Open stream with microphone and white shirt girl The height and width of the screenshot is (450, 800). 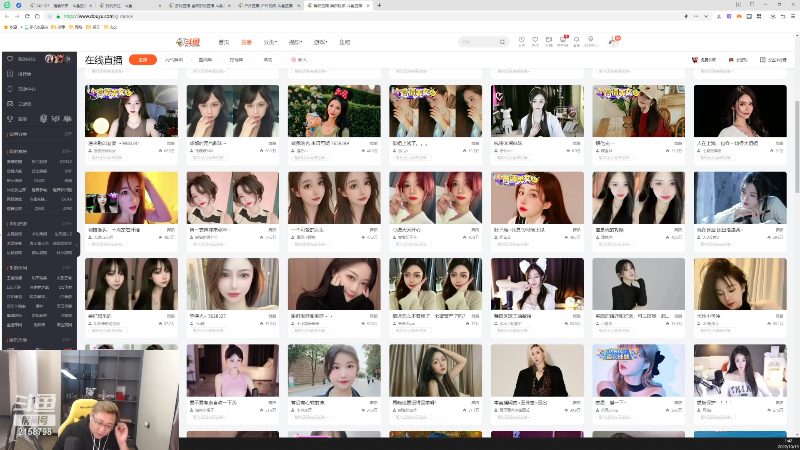[740, 370]
